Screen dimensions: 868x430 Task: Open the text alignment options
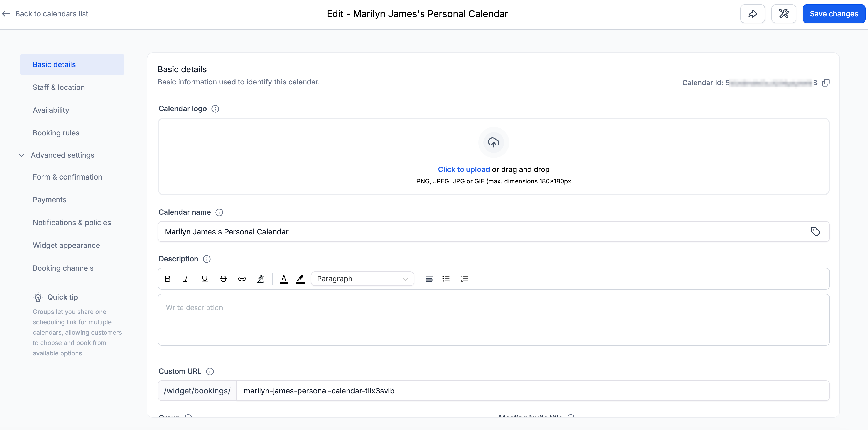[429, 279]
